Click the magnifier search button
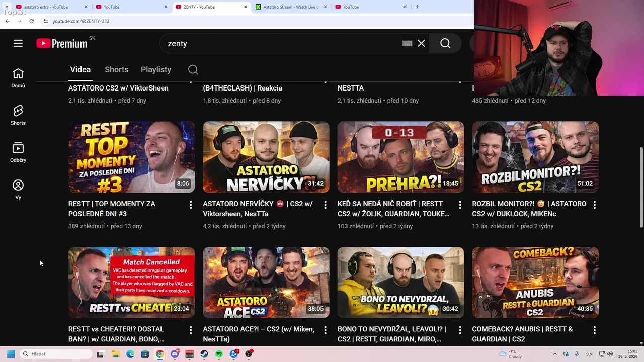The height and width of the screenshot is (362, 644). point(445,43)
